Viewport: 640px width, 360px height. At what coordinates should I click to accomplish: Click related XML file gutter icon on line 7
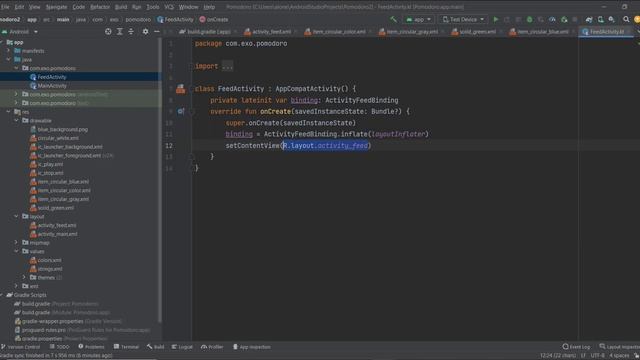[180, 89]
